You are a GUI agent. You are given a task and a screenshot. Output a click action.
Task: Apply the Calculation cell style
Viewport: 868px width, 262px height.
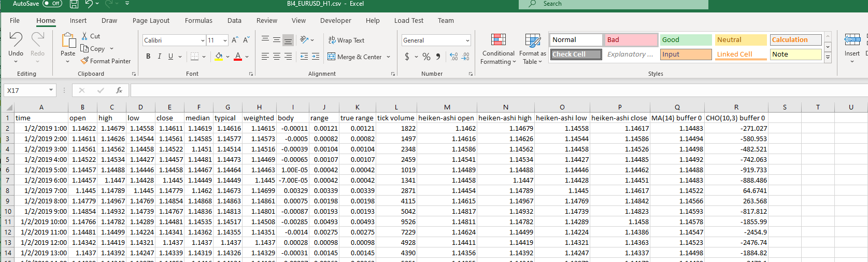(796, 40)
